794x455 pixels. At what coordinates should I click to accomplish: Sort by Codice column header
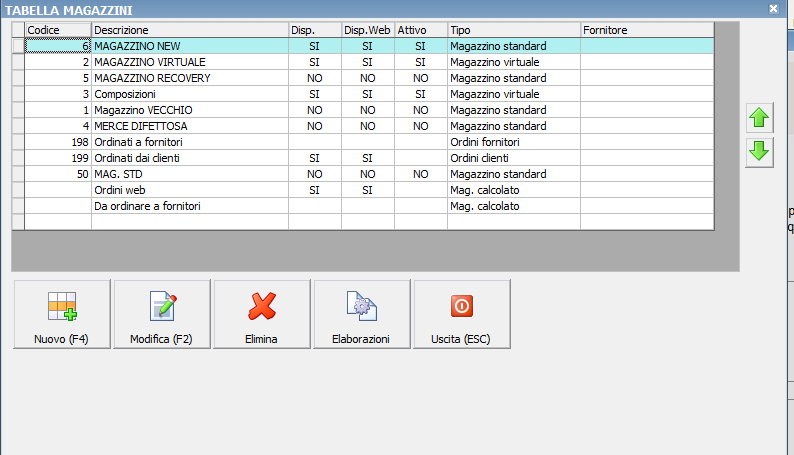(x=58, y=30)
